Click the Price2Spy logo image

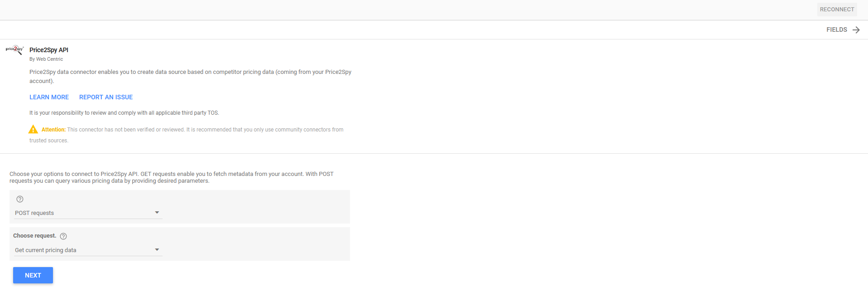tap(14, 50)
